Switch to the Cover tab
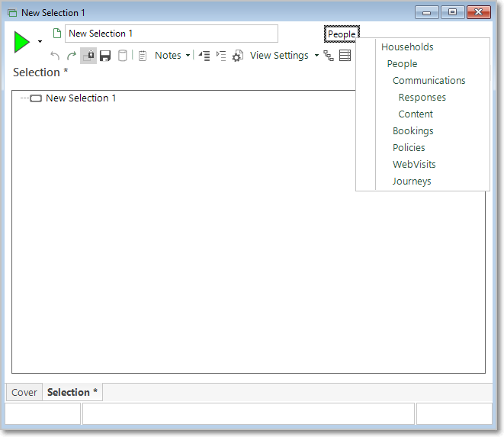The width and height of the screenshot is (504, 437). (x=24, y=392)
